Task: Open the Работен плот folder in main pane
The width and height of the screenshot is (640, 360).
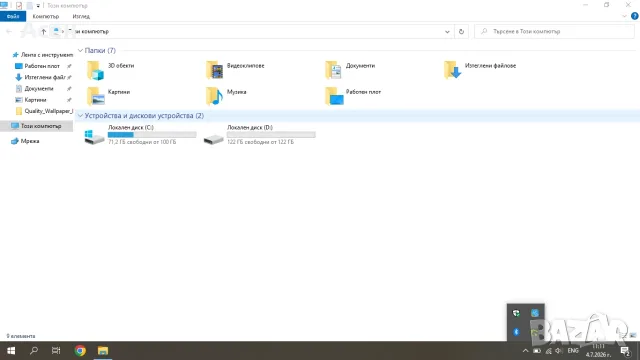Action: [x=353, y=96]
